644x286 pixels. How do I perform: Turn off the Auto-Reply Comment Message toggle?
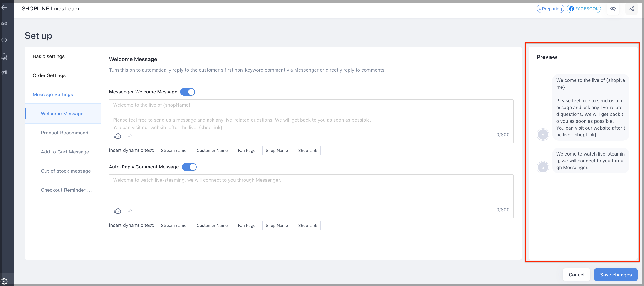pos(189,167)
